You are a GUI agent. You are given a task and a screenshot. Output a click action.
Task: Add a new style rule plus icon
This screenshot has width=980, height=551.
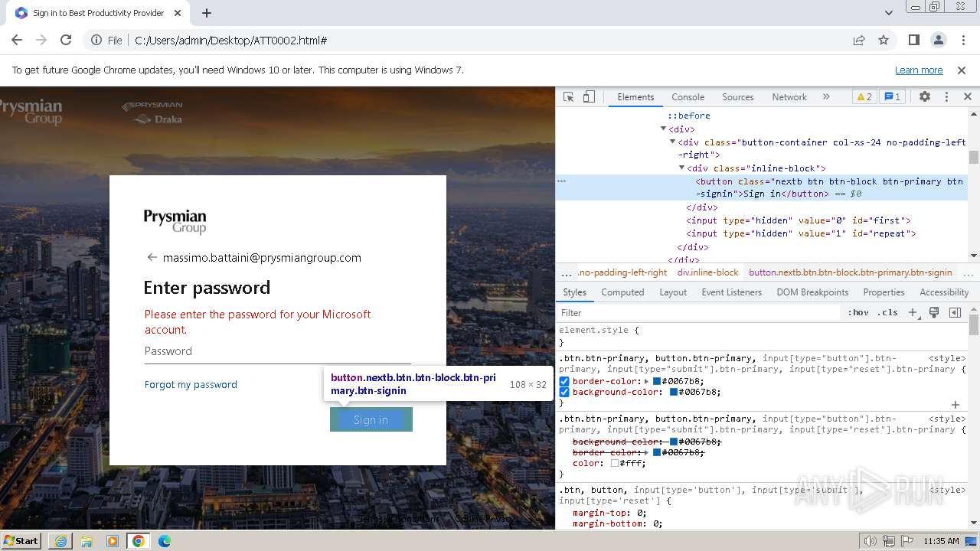point(913,313)
